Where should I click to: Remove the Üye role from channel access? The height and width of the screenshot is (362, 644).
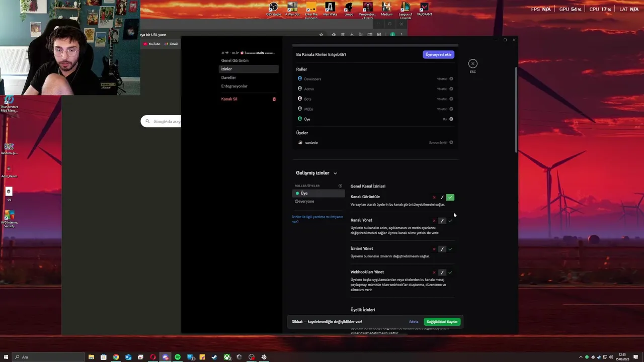451,119
